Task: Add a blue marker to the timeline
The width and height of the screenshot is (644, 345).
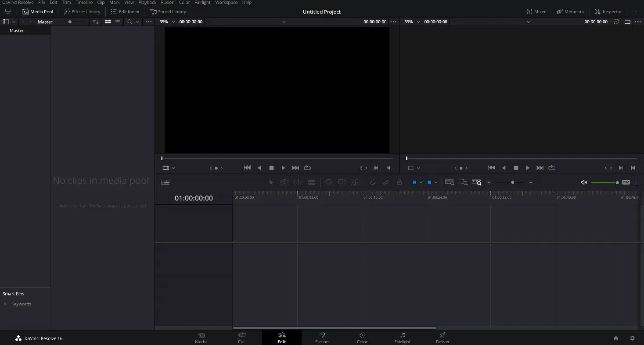Action: pos(429,182)
